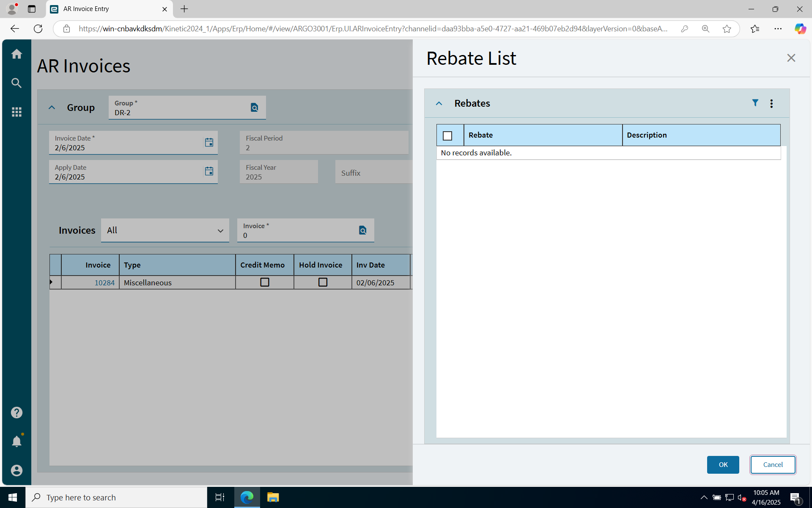Open the Apply Date calendar picker
The width and height of the screenshot is (812, 508).
(209, 171)
